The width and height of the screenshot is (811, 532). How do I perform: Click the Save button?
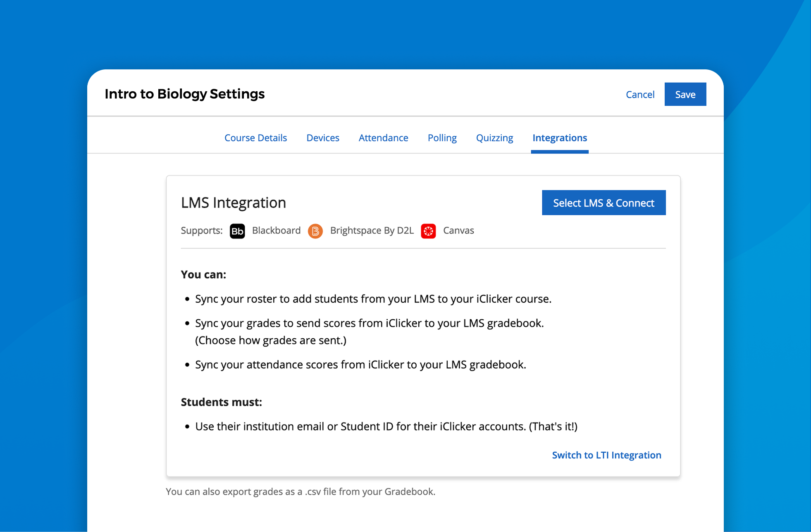tap(685, 94)
